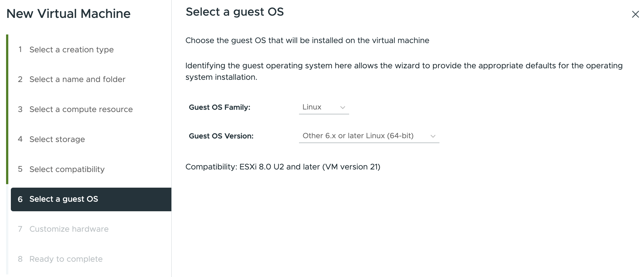The width and height of the screenshot is (644, 277).
Task: Click the chevron beside Other 6.x Linux
Action: point(433,136)
